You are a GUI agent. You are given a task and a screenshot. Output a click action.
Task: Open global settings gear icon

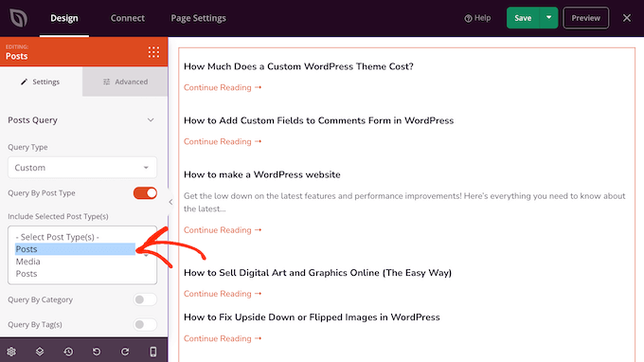(11, 352)
